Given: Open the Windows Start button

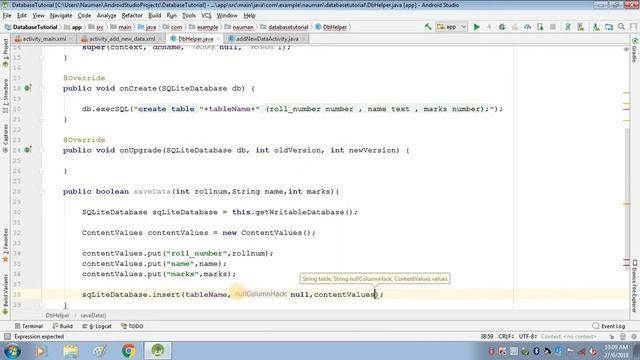Looking at the screenshot, I should 12,351.
